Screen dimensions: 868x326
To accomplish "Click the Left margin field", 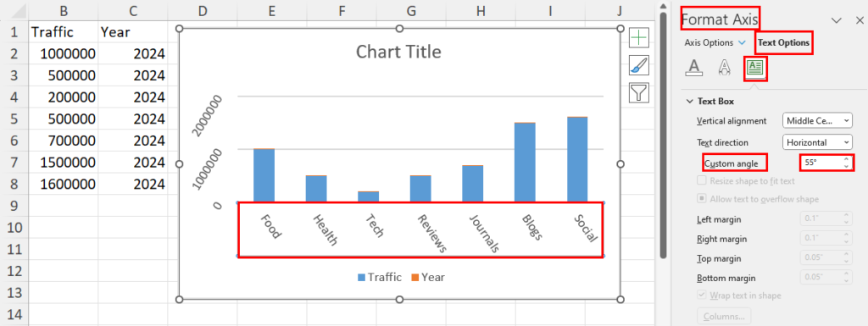I will coord(826,219).
